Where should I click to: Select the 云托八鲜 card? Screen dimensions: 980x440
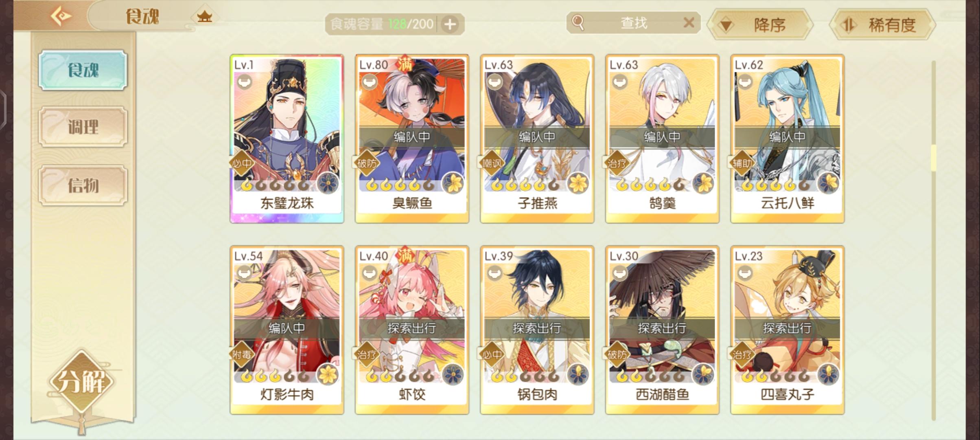[787, 139]
